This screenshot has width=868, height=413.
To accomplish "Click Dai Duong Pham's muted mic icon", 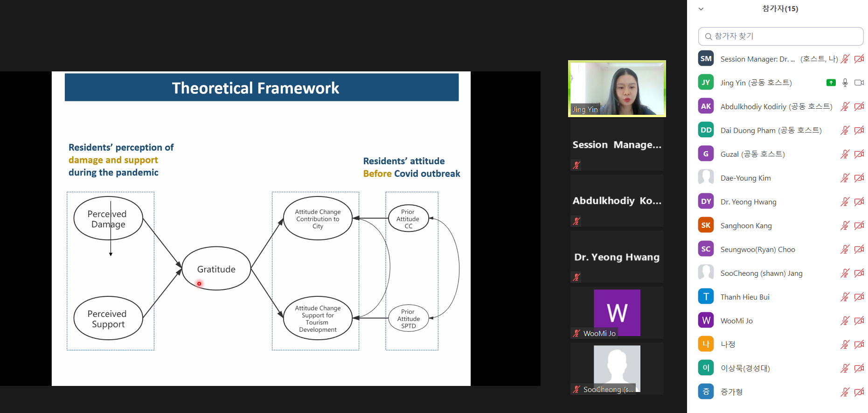I will 845,130.
